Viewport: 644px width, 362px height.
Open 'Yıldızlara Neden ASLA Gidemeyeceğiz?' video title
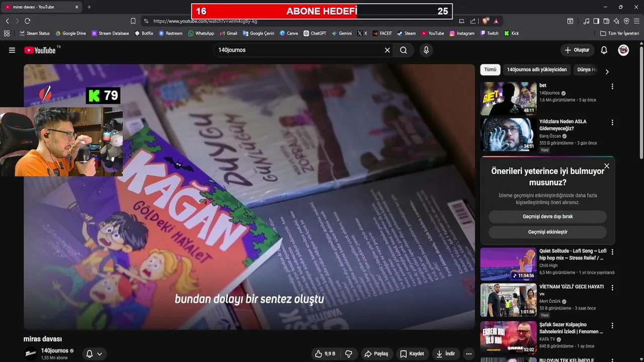point(562,125)
